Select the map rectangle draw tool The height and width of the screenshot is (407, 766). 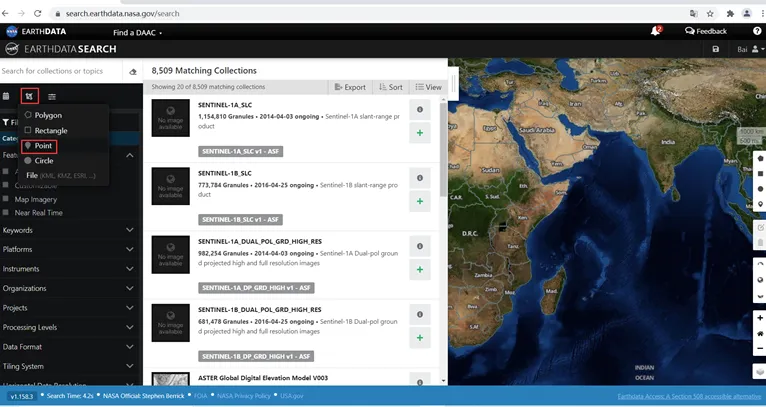click(760, 174)
